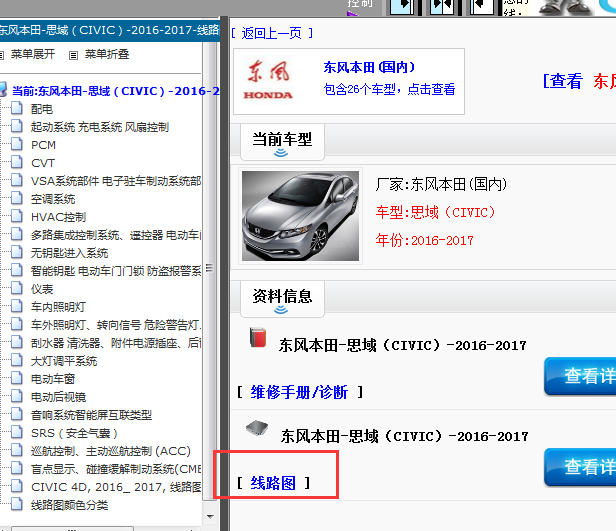Click page icon beside 起动系统 充电系统 风扇控制

[16, 126]
